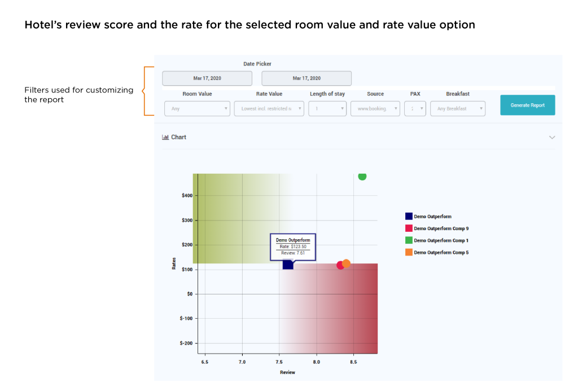578x392 pixels.
Task: Click the Demo Outperform Comp 5 legend label
Action: coord(441,252)
